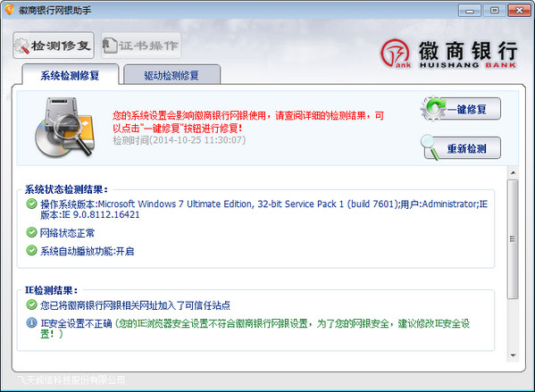Viewport: 535px width, 392px height.
Task: Click the IE检测结果 heading
Action: point(51,290)
